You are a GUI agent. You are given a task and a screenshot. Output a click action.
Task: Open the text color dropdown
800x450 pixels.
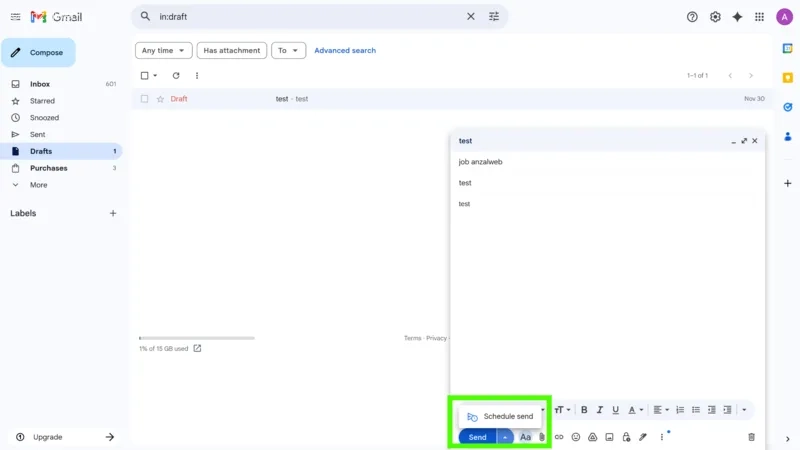[635, 410]
